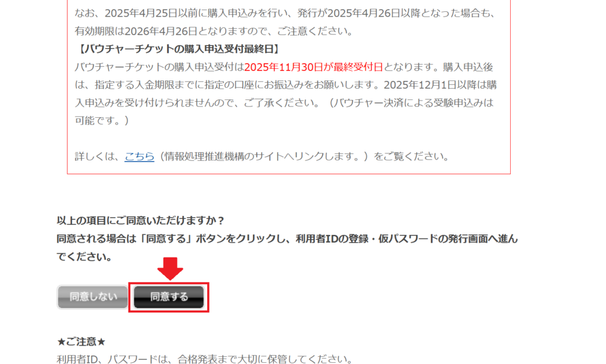Click the 同意する button
The height and width of the screenshot is (364, 606).
pyautogui.click(x=169, y=297)
